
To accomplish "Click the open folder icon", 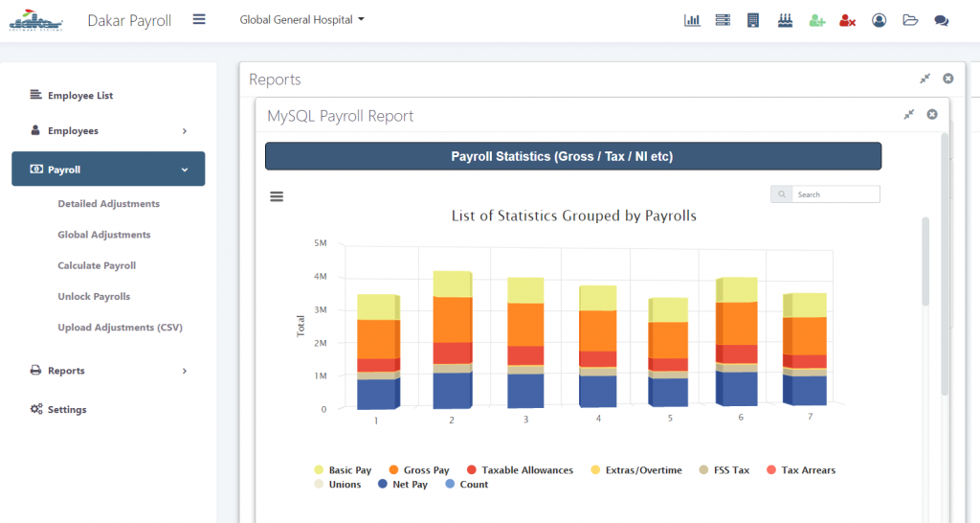I will 910,20.
